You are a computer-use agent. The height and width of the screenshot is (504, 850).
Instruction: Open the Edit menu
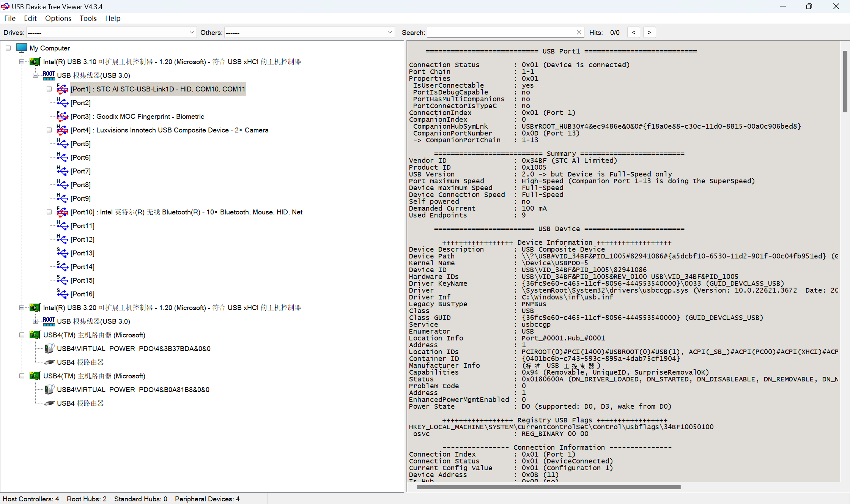coord(30,18)
